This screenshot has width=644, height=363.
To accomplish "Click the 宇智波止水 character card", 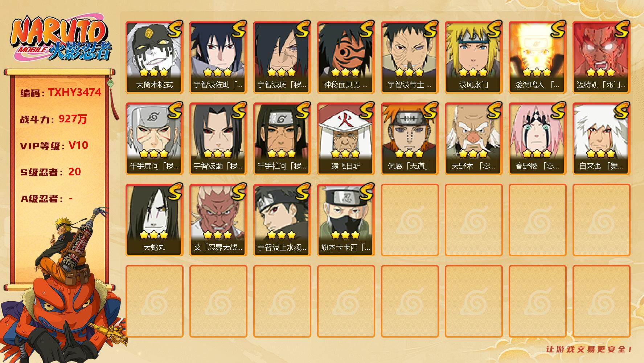I will [282, 220].
